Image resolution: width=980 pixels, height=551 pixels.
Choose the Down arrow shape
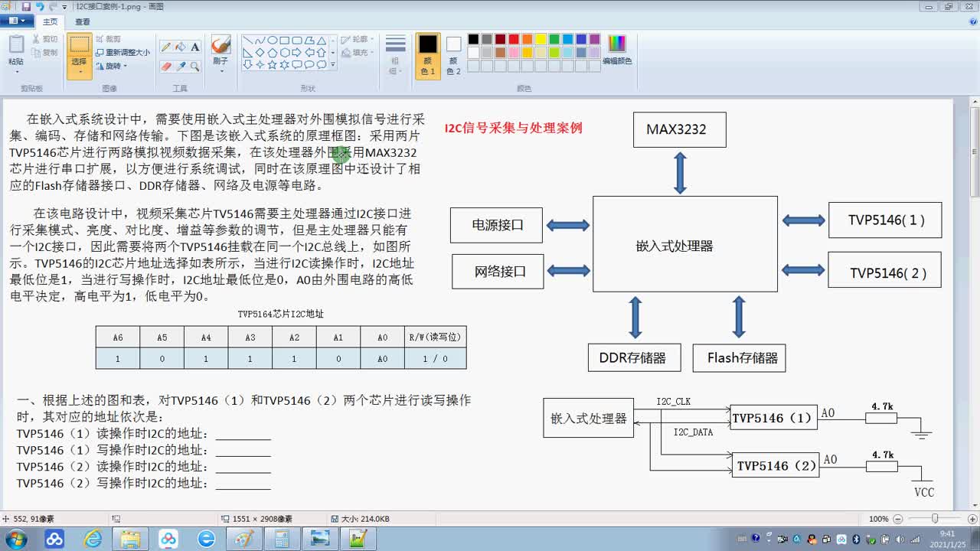[247, 65]
